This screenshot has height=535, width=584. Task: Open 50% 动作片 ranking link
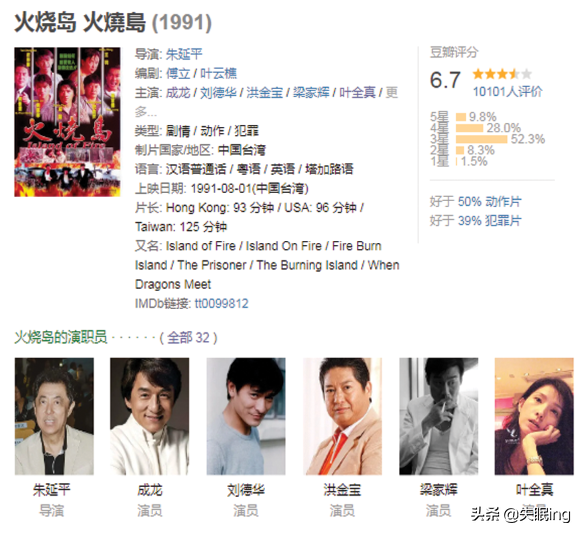[490, 202]
